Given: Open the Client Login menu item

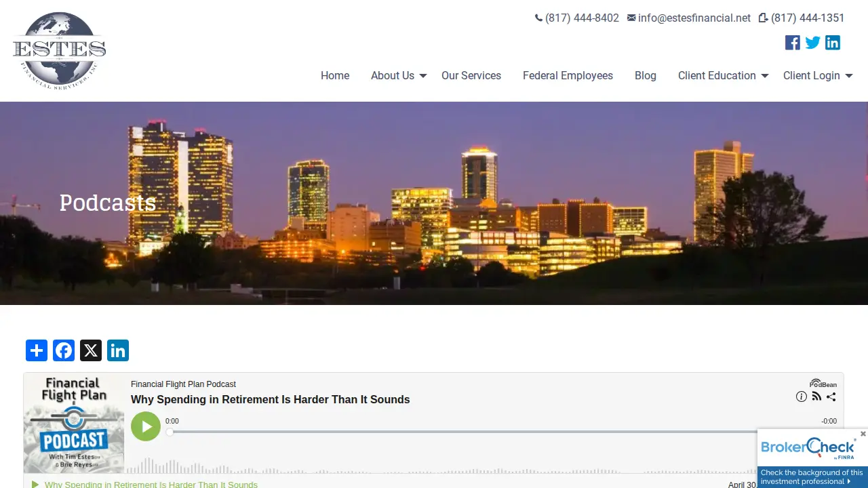Looking at the screenshot, I should click(812, 76).
